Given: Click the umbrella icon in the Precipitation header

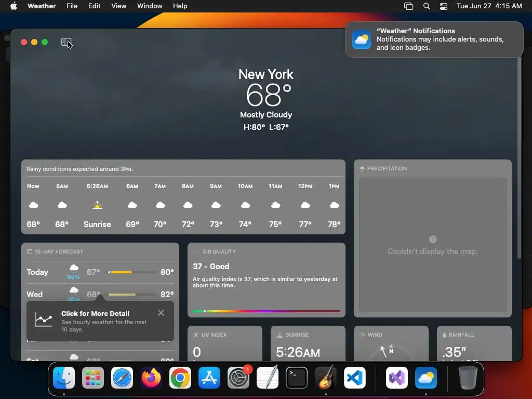Looking at the screenshot, I should (x=362, y=169).
